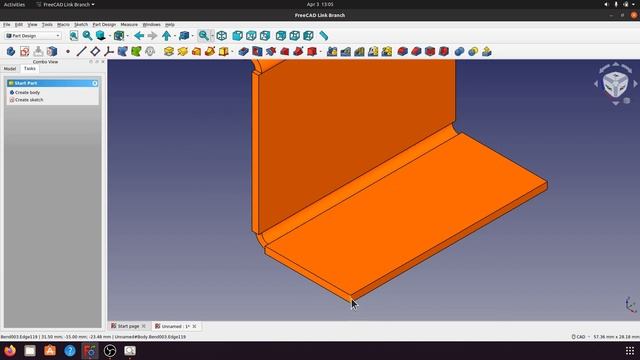Show all applications grid
Screen dimensions: 640x360
point(630,351)
